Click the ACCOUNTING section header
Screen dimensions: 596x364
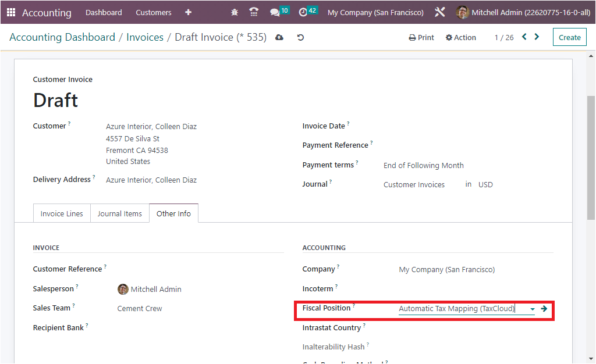[x=324, y=248]
